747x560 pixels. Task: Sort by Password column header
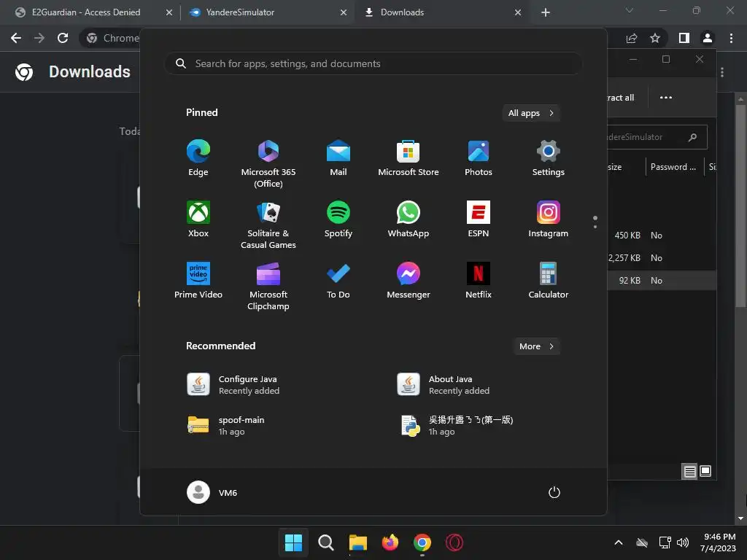(x=673, y=167)
